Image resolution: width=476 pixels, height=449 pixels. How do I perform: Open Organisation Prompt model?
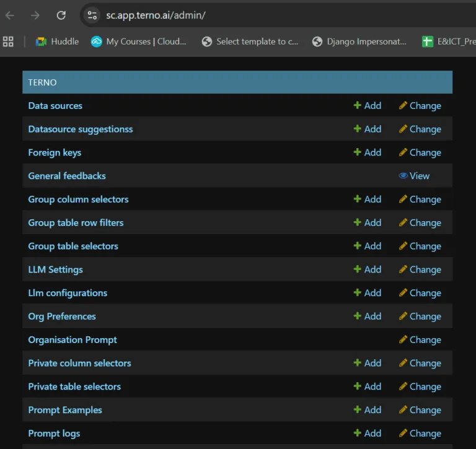73,340
